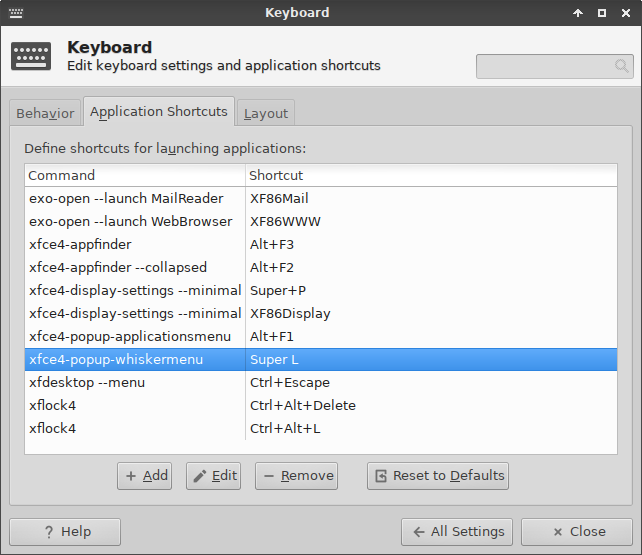Roll up the window using the title bar arrow

(x=578, y=13)
